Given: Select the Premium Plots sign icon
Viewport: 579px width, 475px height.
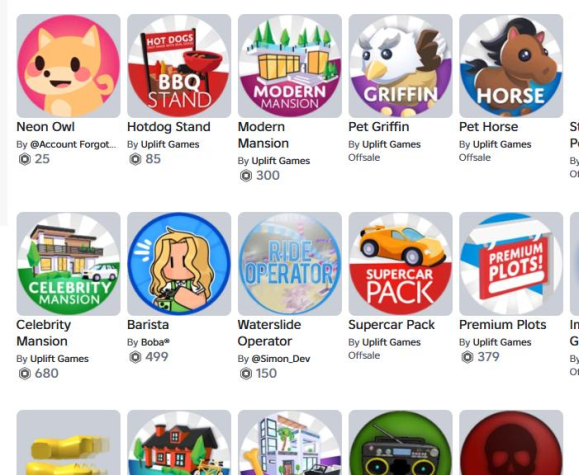Looking at the screenshot, I should (511, 264).
